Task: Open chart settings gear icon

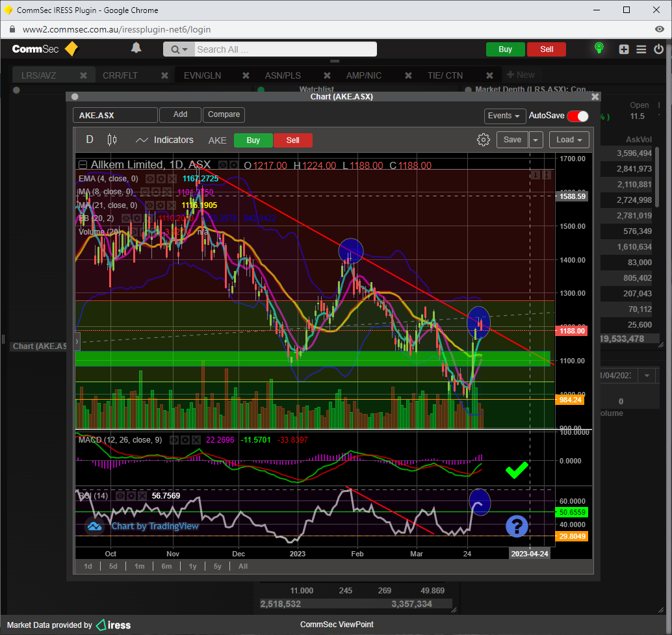Action: point(483,140)
